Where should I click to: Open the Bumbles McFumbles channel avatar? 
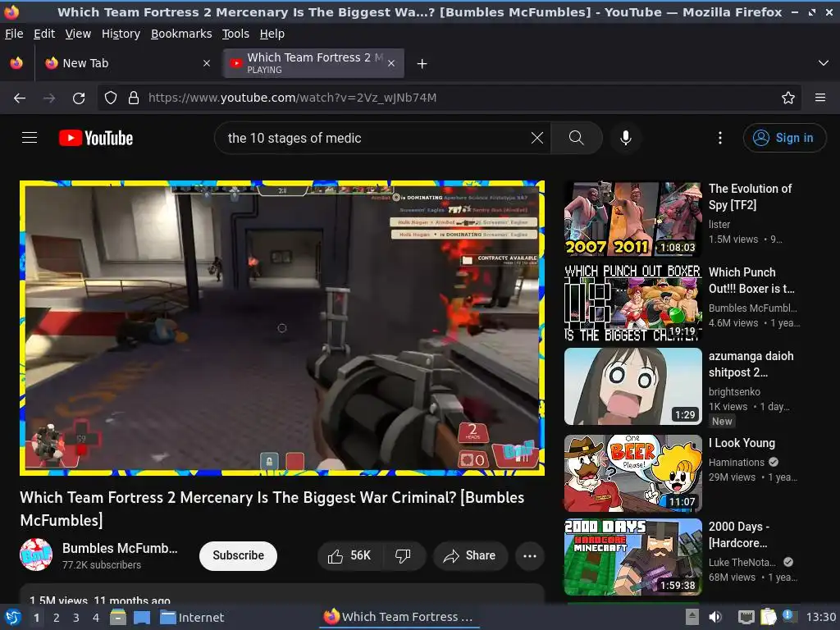[36, 555]
